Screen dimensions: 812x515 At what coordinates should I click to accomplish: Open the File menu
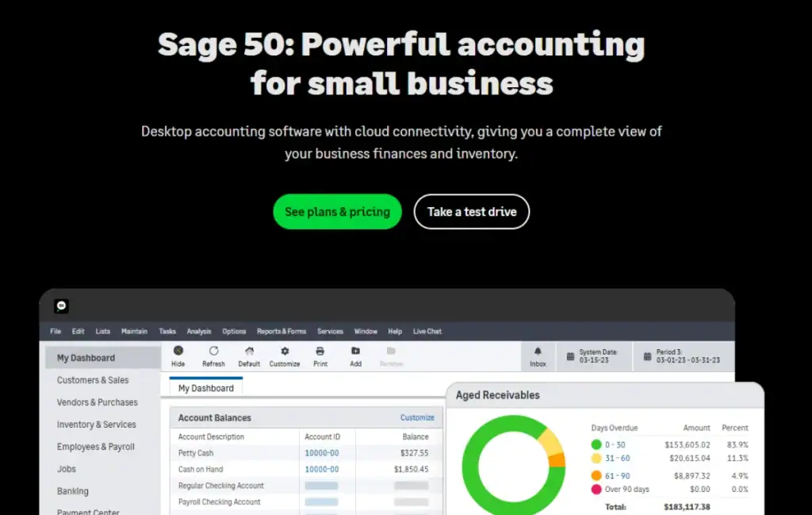click(x=56, y=331)
